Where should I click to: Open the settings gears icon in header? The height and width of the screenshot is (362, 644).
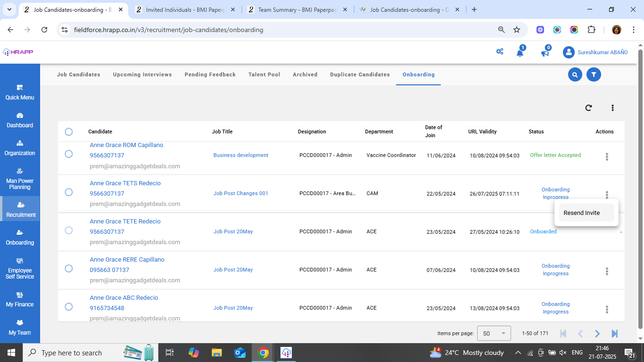pyautogui.click(x=500, y=52)
